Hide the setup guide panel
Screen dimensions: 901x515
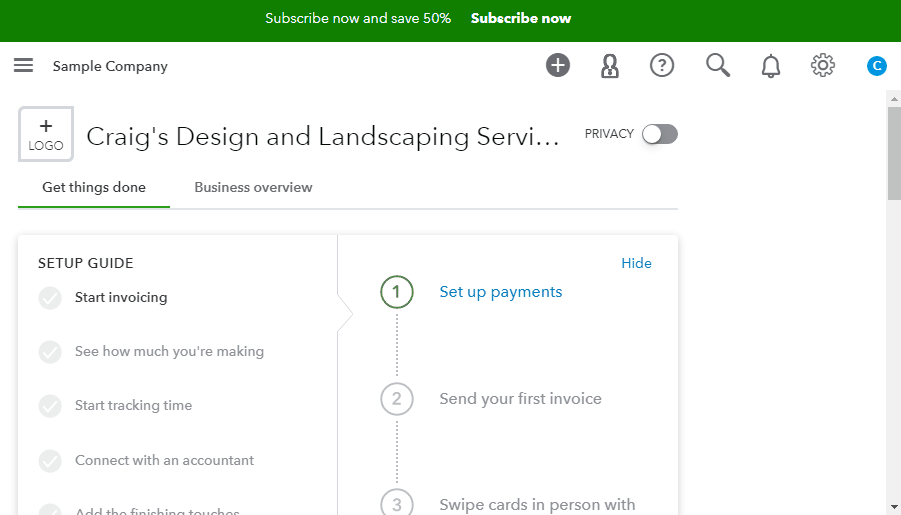[636, 263]
